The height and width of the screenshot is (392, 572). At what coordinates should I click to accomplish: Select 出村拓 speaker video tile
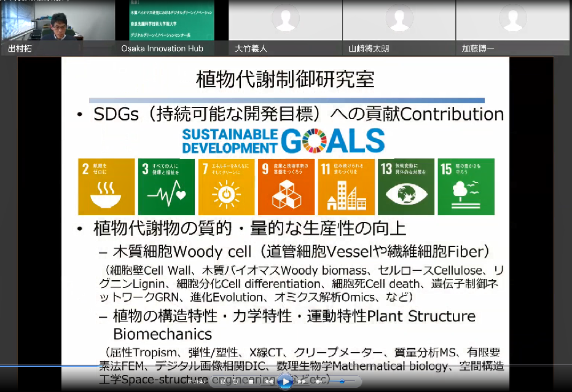[x=57, y=25]
